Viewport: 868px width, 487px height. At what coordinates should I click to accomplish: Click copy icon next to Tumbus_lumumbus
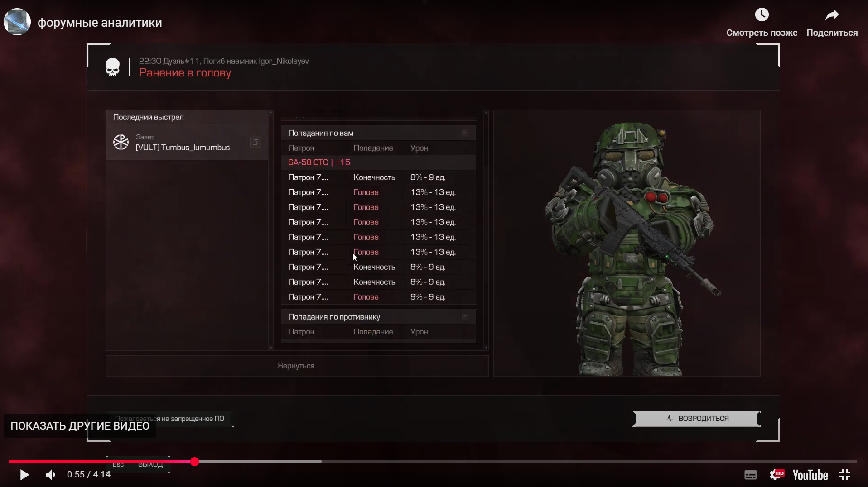click(x=256, y=143)
